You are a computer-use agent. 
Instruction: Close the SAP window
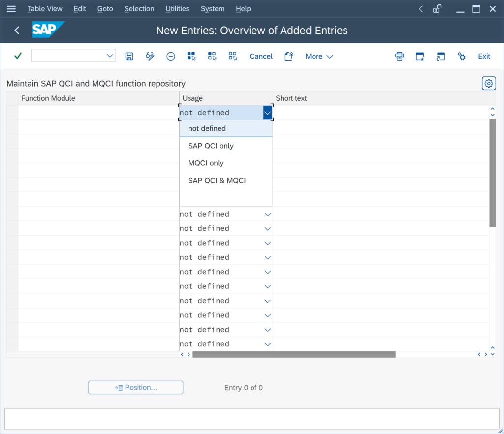click(493, 9)
